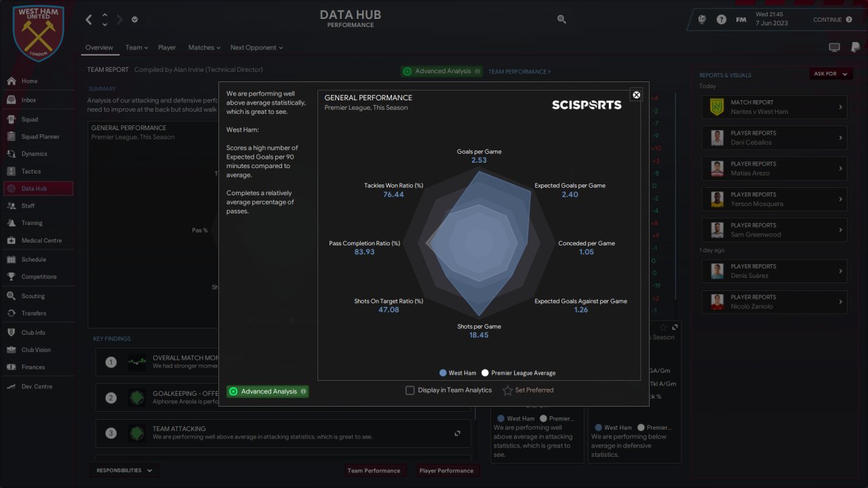Click the help question mark icon
868x488 pixels.
tap(722, 20)
